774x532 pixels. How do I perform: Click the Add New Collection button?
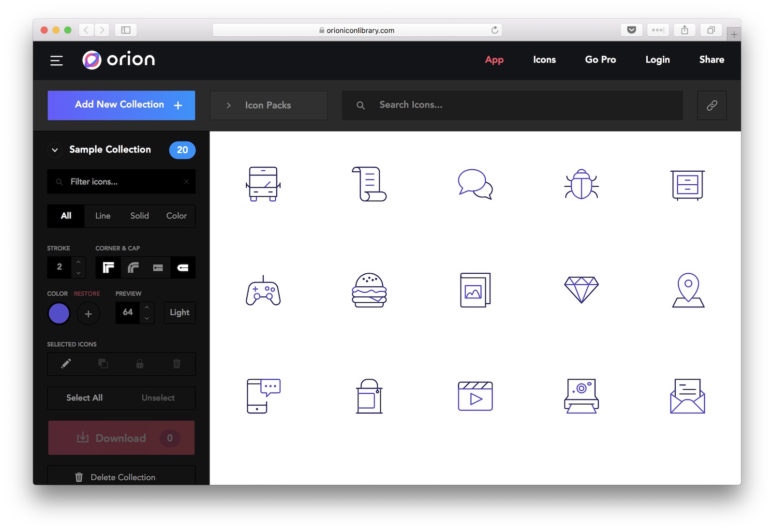point(121,105)
